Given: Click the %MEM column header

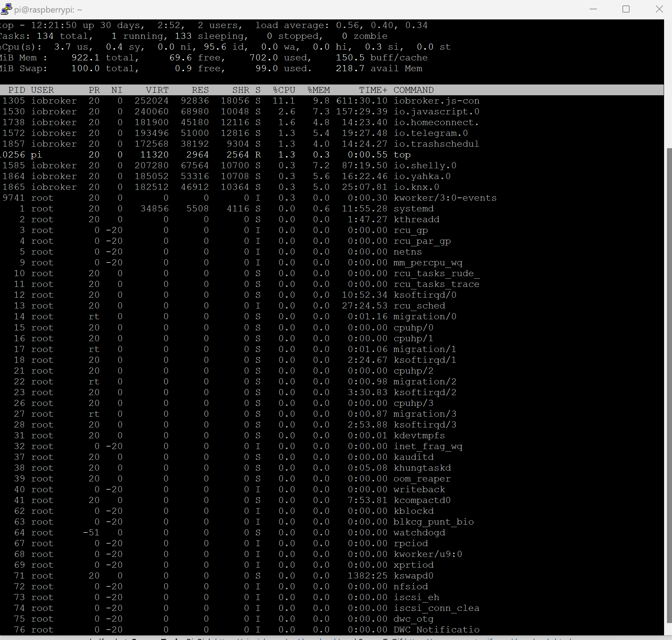Looking at the screenshot, I should coord(318,90).
